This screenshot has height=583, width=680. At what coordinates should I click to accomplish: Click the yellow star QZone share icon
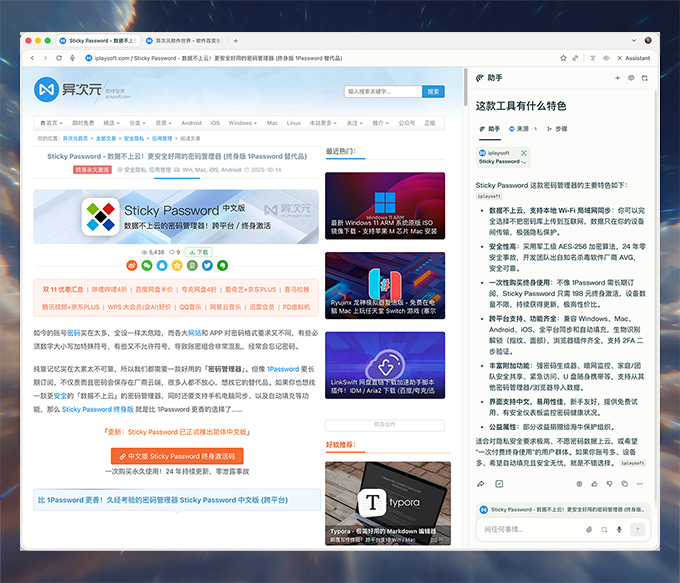coord(177,265)
